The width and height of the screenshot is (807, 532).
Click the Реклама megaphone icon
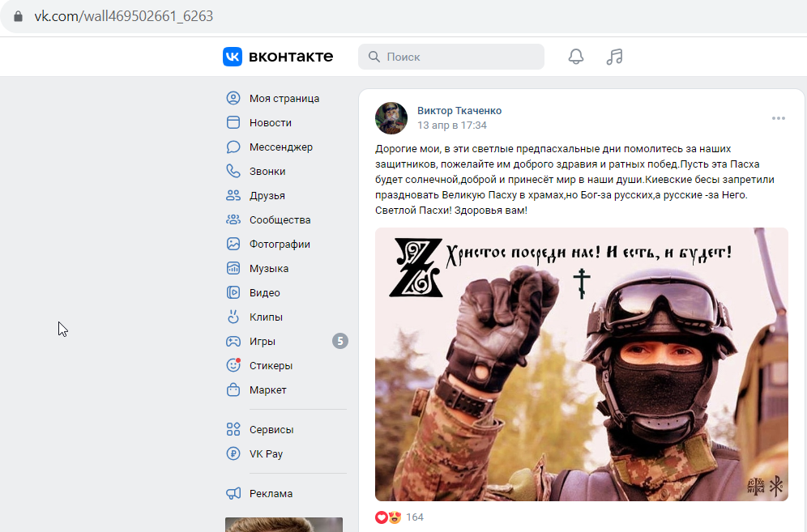(x=233, y=493)
